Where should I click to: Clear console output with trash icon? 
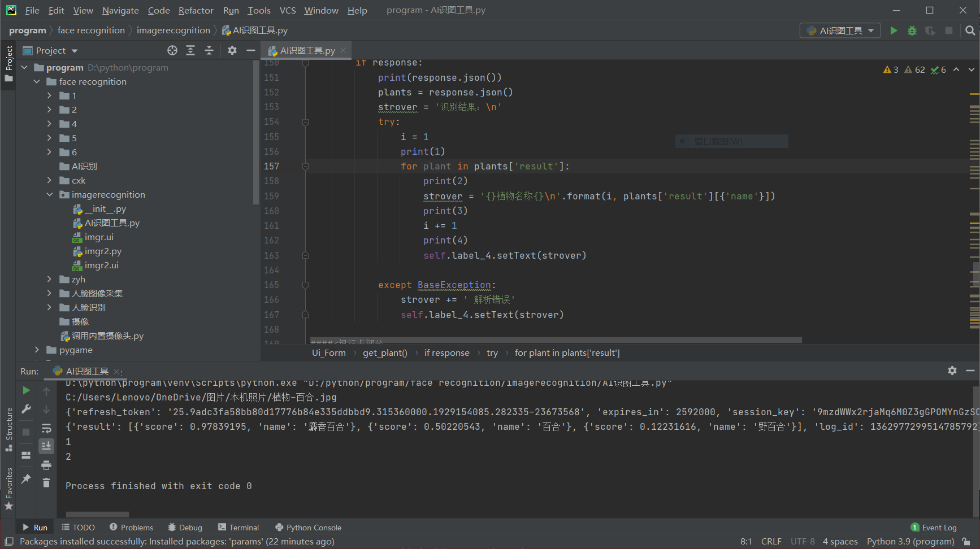(46, 483)
